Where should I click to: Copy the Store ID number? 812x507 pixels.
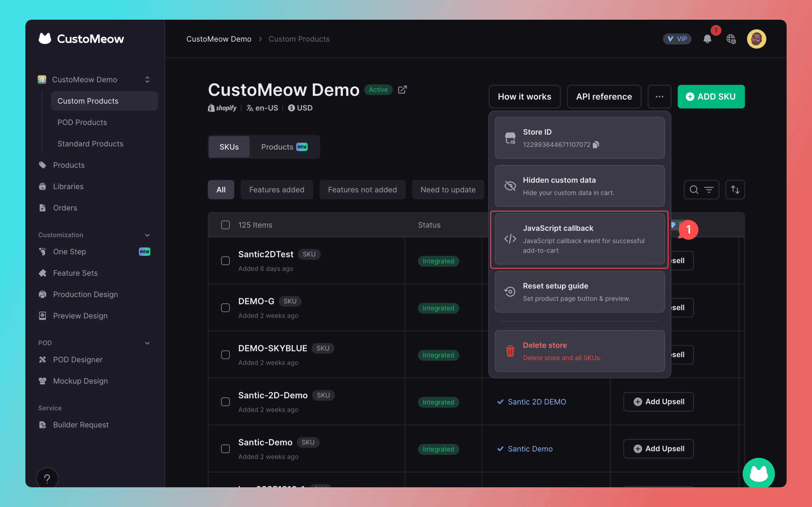coord(595,144)
